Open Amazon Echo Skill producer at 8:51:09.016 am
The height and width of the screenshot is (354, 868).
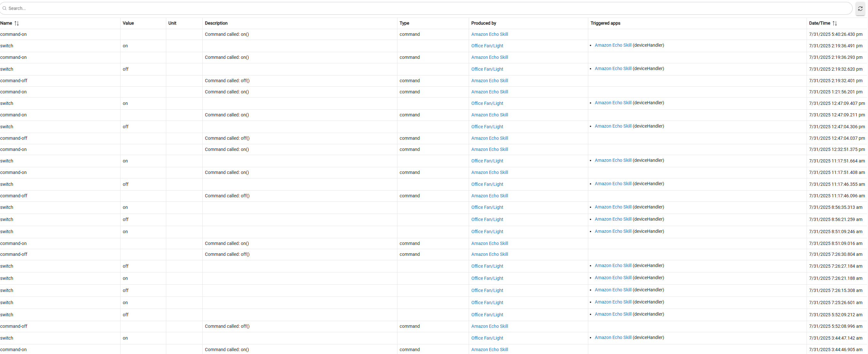489,243
